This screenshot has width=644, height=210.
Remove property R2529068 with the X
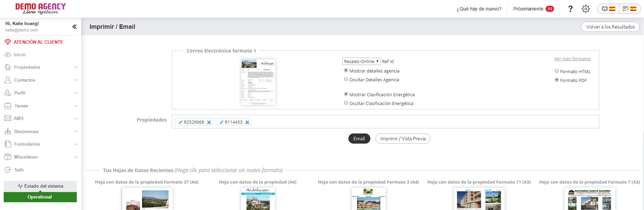(x=209, y=122)
